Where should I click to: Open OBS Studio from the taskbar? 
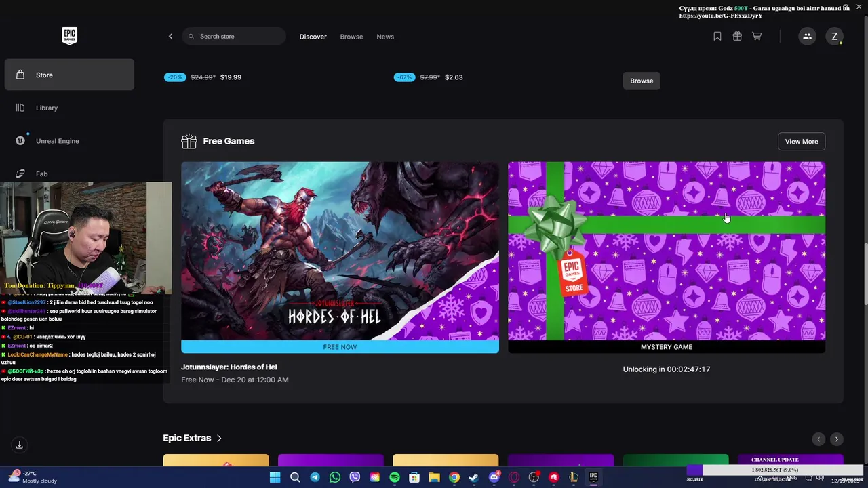pos(534,477)
